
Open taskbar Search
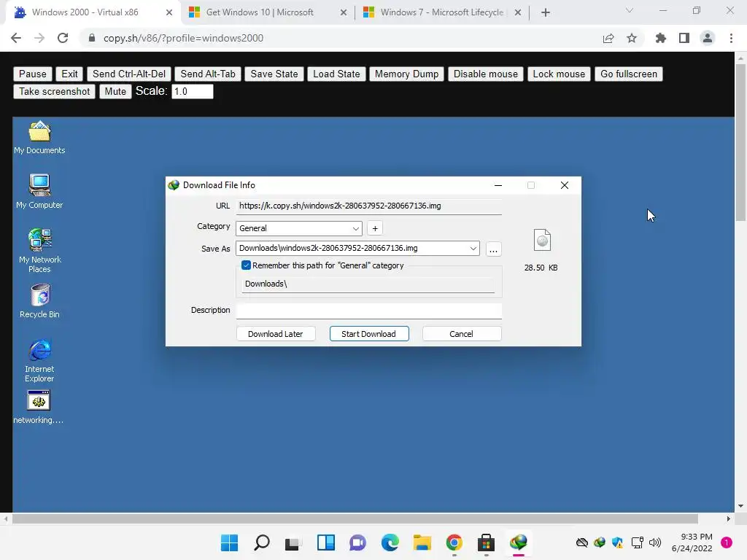[x=262, y=542]
